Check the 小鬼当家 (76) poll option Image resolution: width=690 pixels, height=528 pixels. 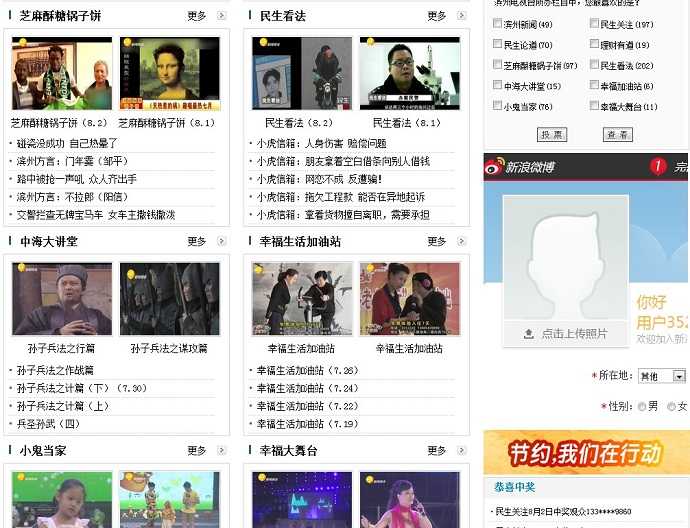[x=497, y=105]
